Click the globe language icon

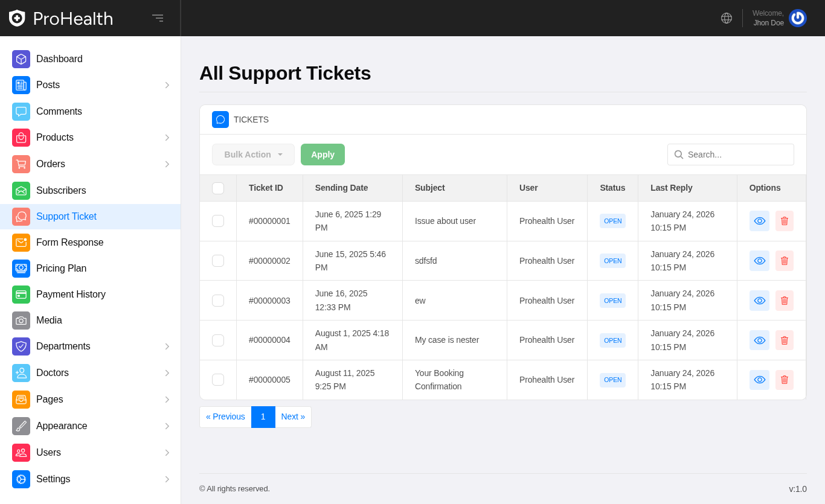pyautogui.click(x=727, y=18)
